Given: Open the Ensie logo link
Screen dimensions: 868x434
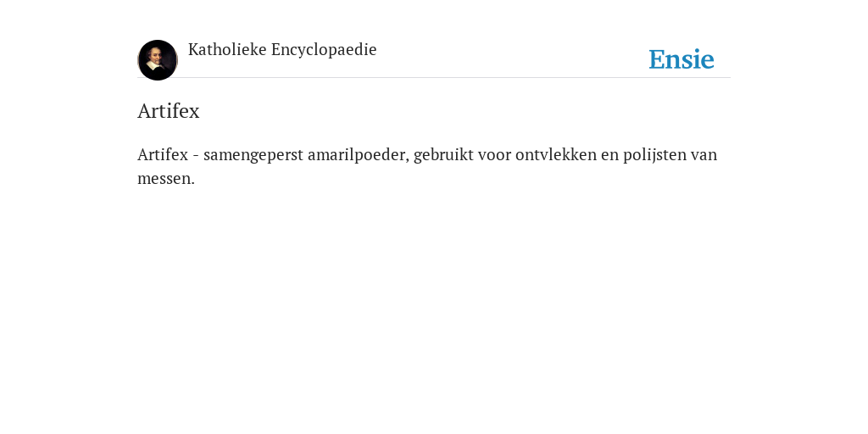Looking at the screenshot, I should point(682,59).
